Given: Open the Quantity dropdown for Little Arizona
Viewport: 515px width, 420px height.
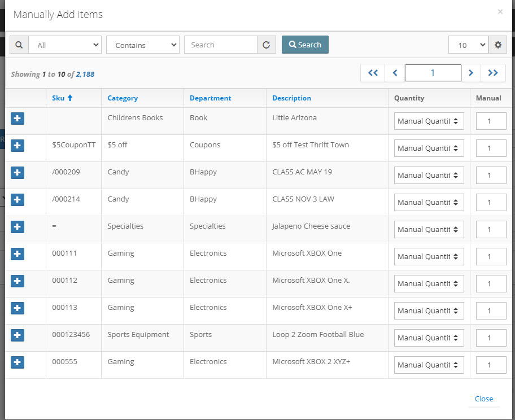Looking at the screenshot, I should click(x=429, y=121).
